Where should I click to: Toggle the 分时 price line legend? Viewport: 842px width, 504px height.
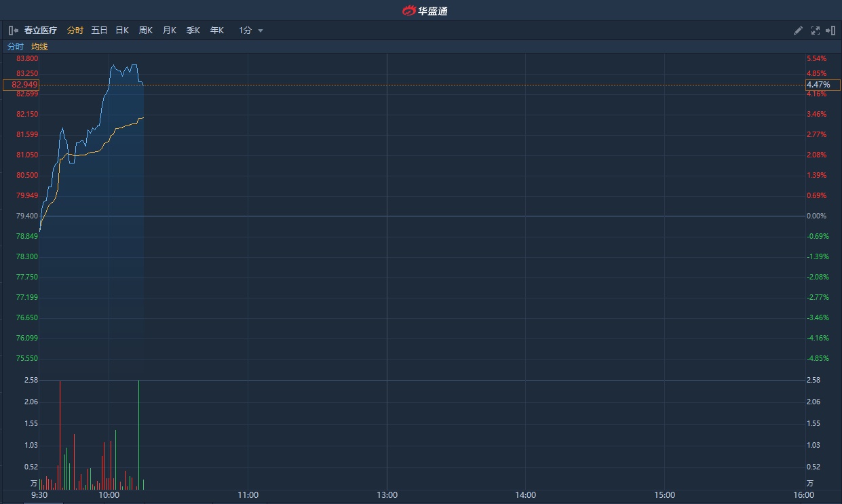15,47
